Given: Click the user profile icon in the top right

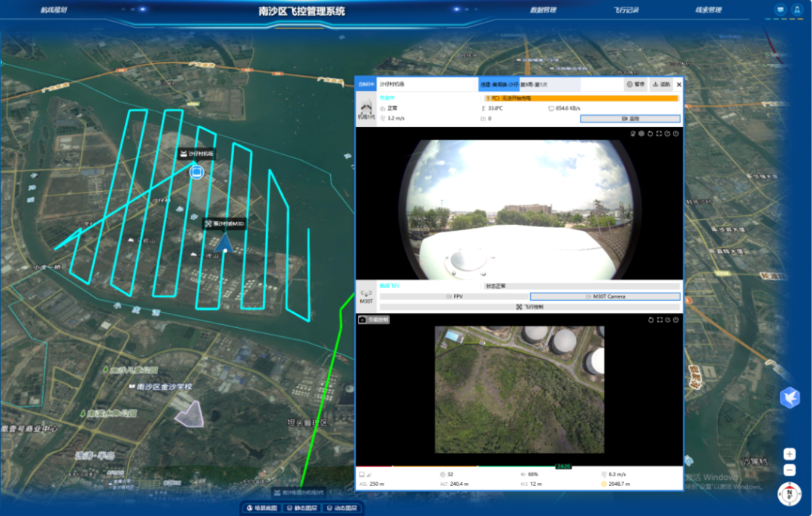Looking at the screenshot, I should [x=796, y=11].
